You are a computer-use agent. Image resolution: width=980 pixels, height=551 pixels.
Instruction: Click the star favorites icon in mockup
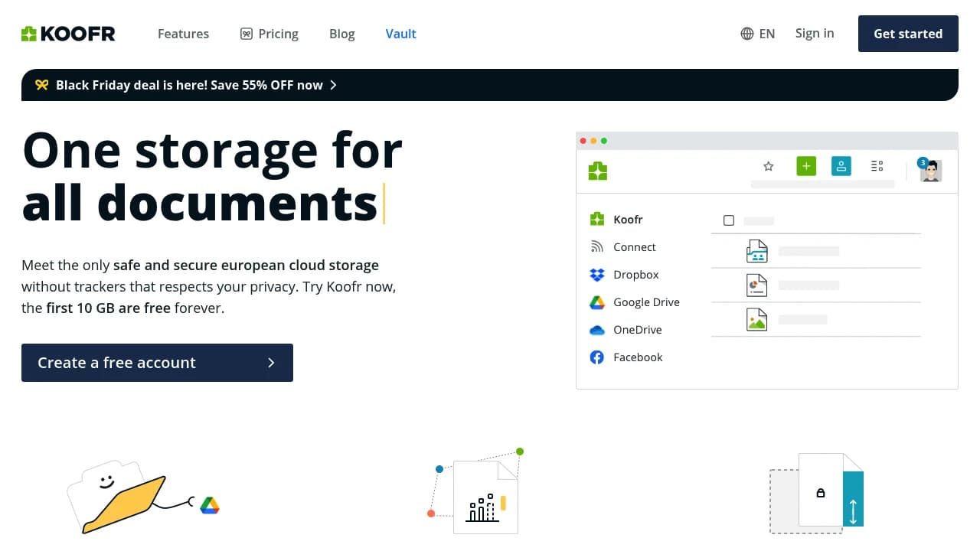[x=769, y=166]
